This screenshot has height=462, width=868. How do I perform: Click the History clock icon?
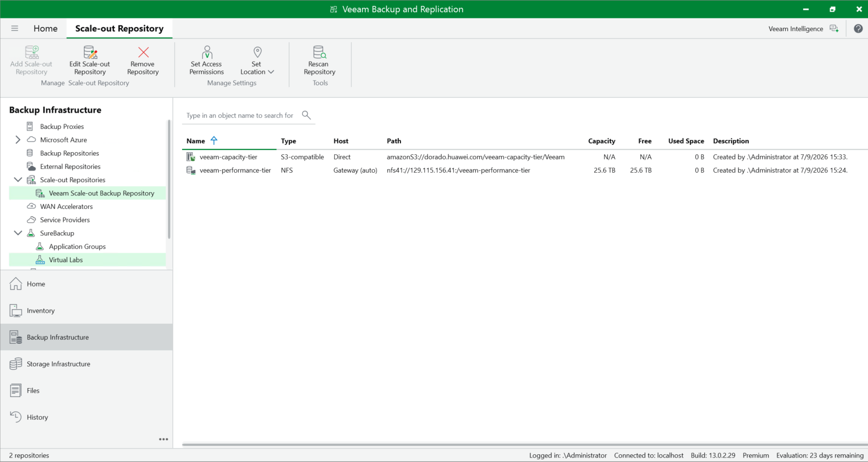16,417
